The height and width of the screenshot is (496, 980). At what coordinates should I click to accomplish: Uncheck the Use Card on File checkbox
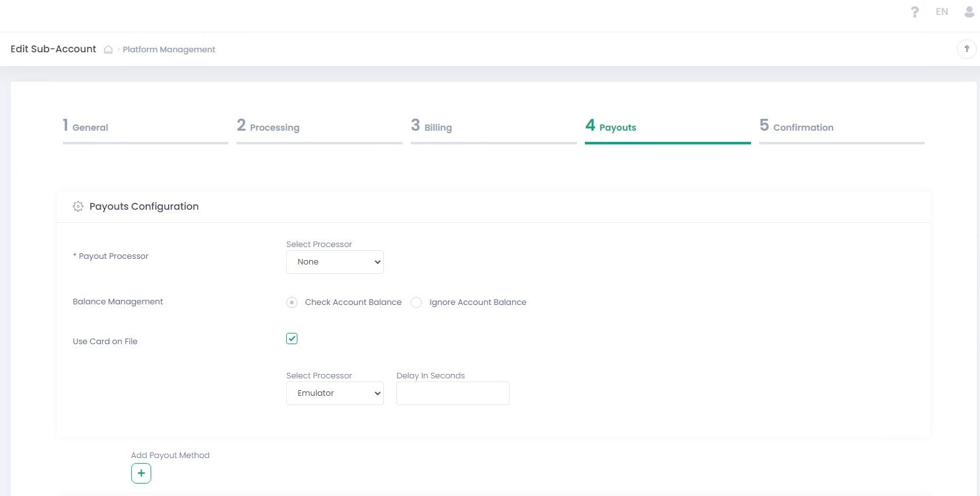coord(292,339)
